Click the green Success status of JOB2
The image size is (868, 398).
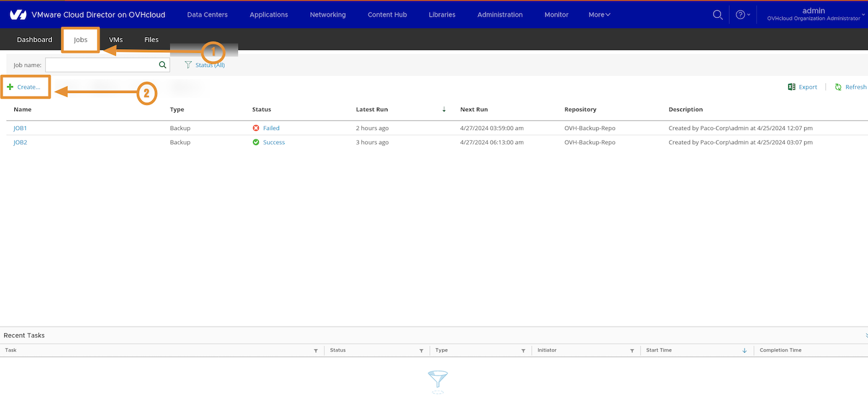coord(273,142)
